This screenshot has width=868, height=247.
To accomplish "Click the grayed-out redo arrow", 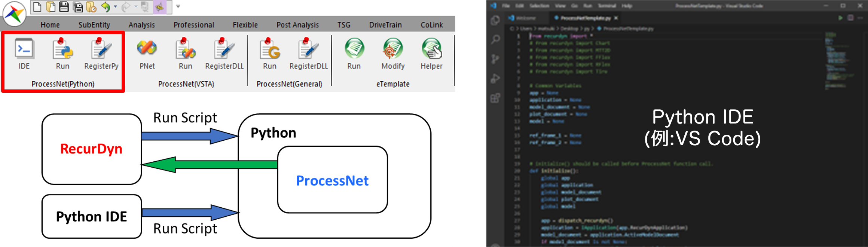I will [x=126, y=6].
